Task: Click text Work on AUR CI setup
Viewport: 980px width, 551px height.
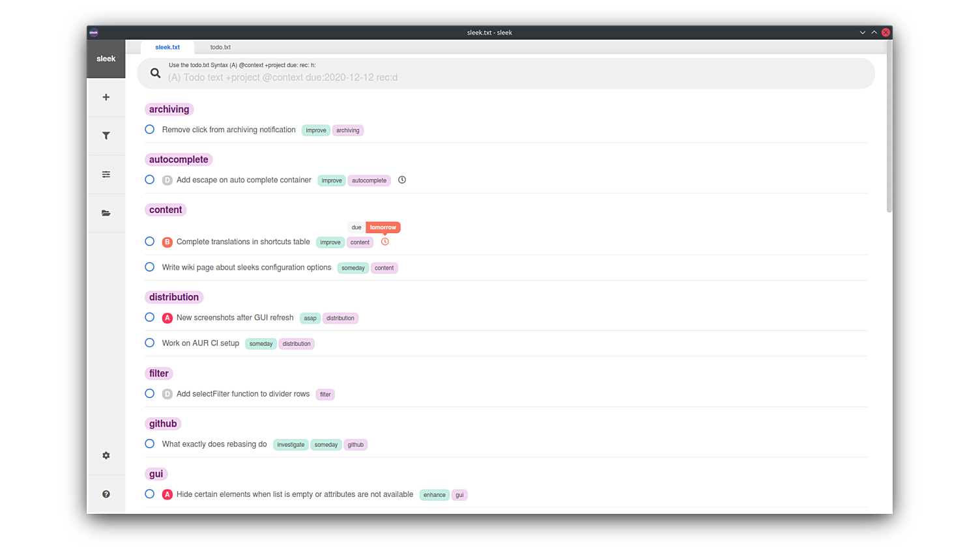Action: (201, 343)
